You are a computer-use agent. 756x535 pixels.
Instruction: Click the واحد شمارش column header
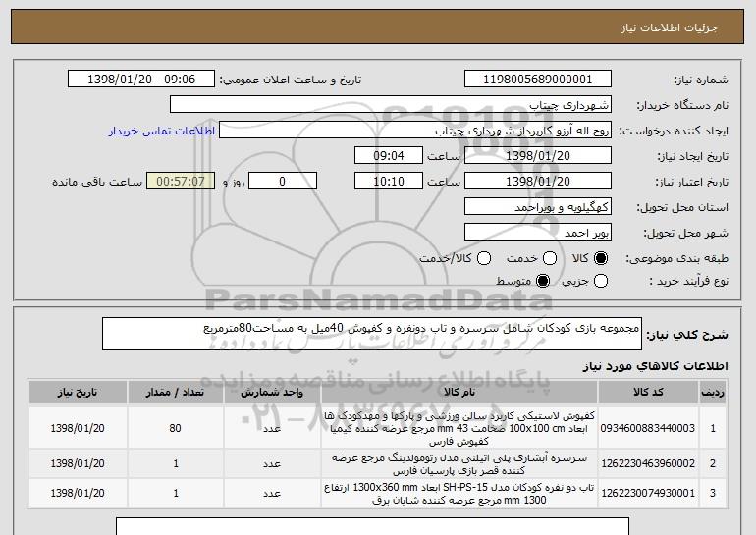pos(272,393)
